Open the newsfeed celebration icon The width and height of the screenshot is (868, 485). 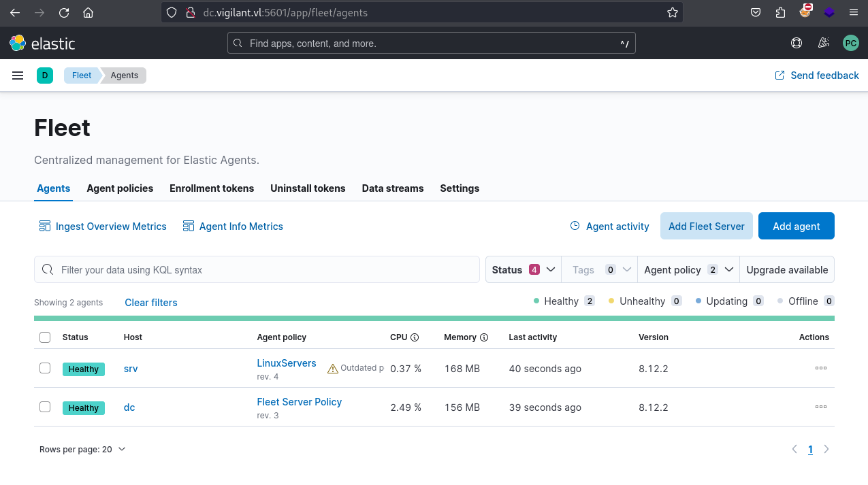pyautogui.click(x=824, y=44)
